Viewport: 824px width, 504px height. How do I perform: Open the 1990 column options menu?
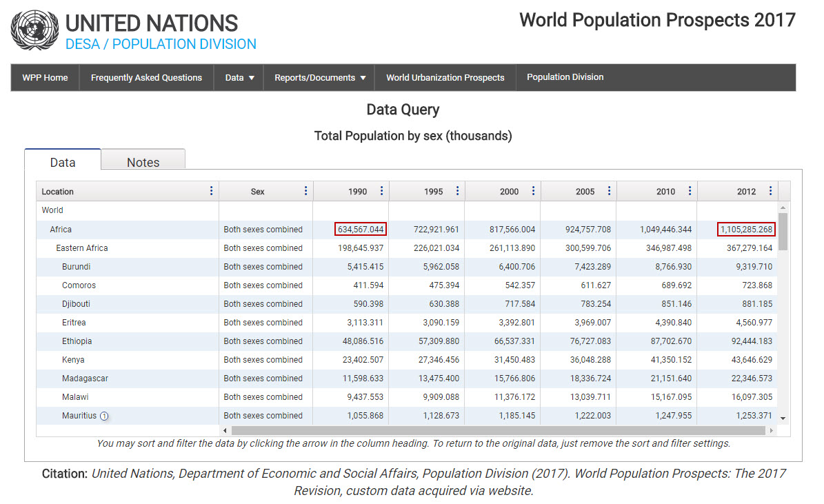381,191
